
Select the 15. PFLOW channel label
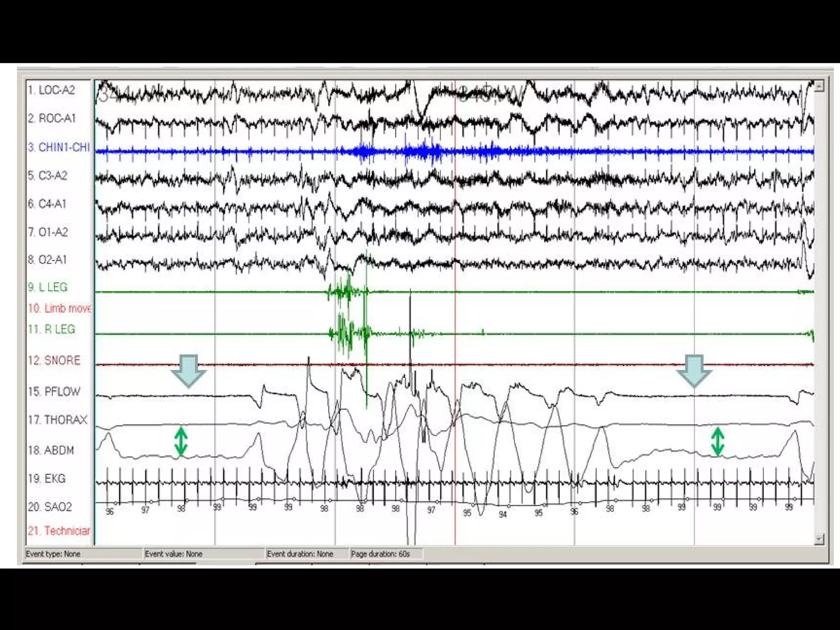tap(54, 391)
